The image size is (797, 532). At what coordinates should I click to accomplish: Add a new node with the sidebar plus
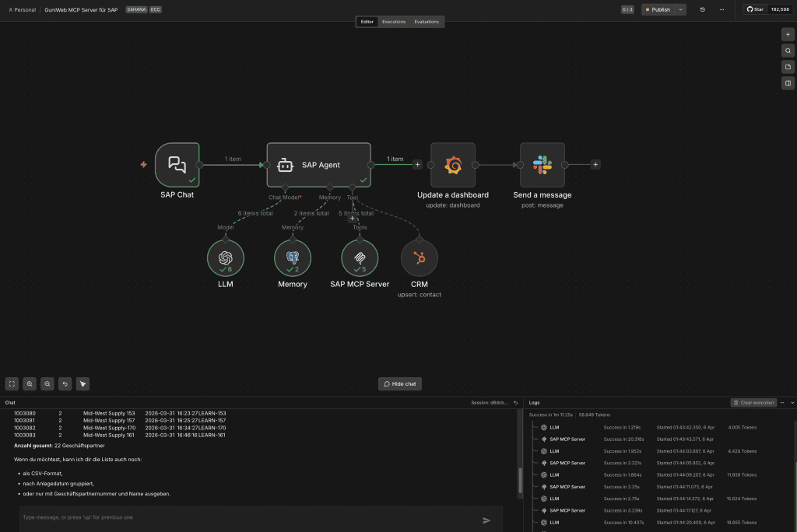[x=788, y=34]
